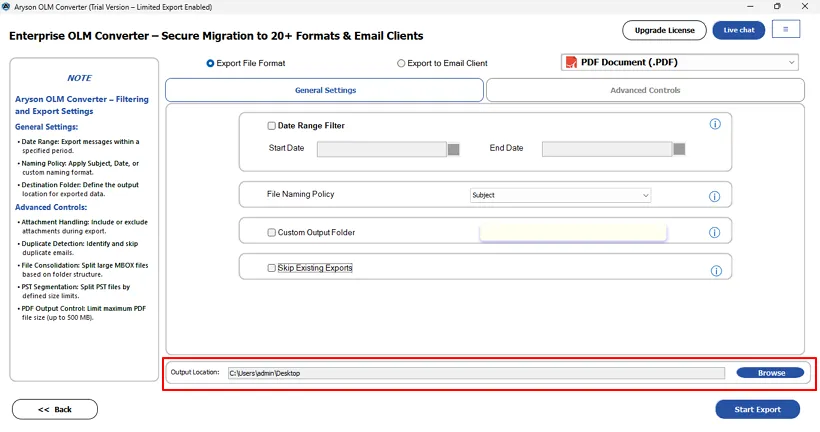Choose the Export File Format radio button
Image resolution: width=820 pixels, height=432 pixels.
pos(210,63)
